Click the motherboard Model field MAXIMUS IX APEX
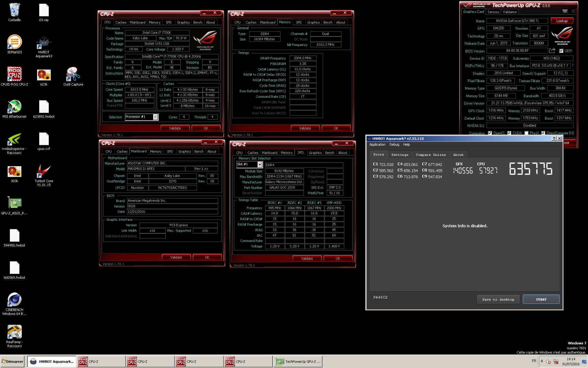 (x=156, y=169)
